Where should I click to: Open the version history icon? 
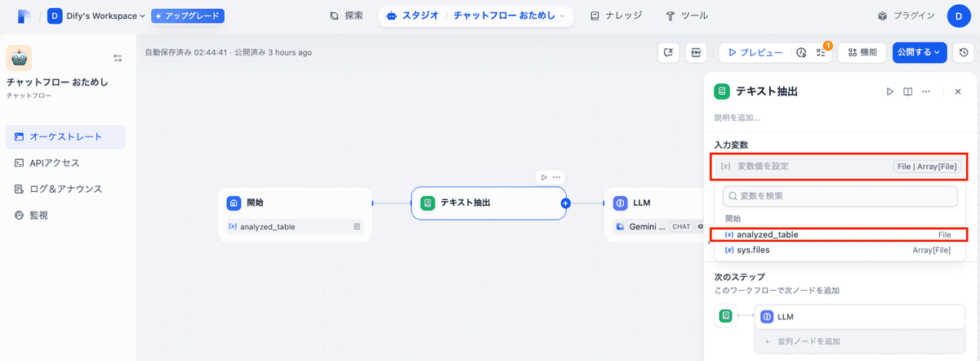point(964,52)
